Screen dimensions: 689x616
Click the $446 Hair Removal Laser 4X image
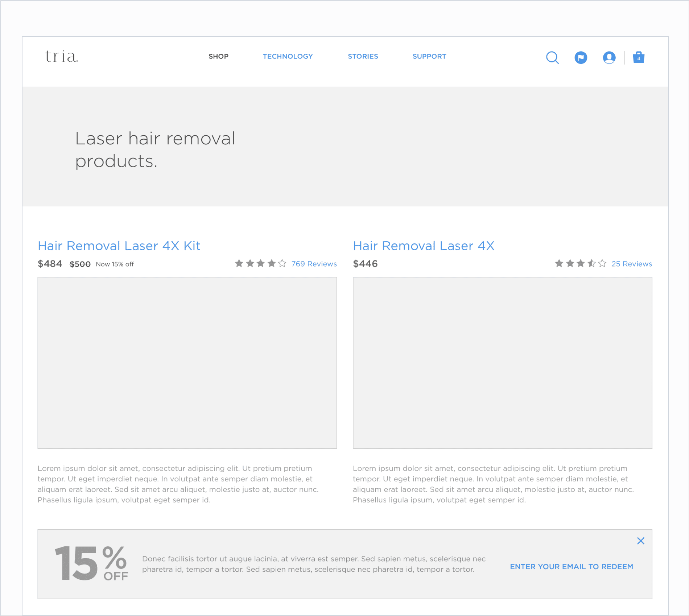tap(502, 363)
